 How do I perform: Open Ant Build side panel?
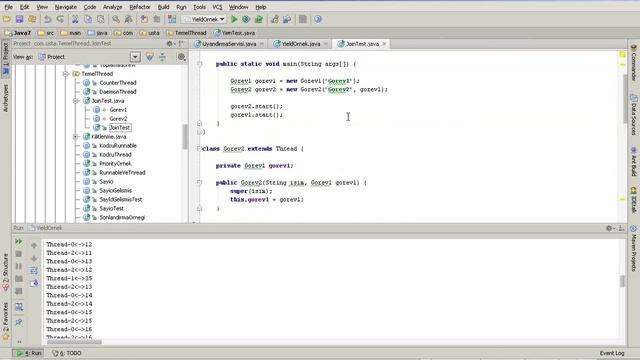pyautogui.click(x=633, y=162)
